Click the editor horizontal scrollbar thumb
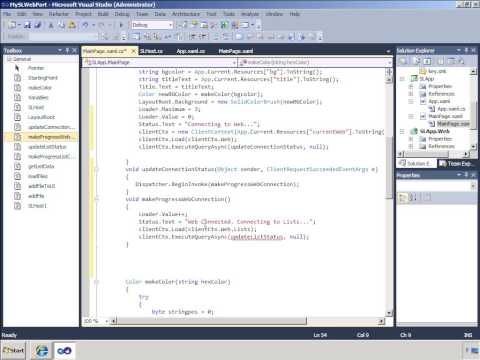The height and width of the screenshot is (360, 480). click(212, 321)
